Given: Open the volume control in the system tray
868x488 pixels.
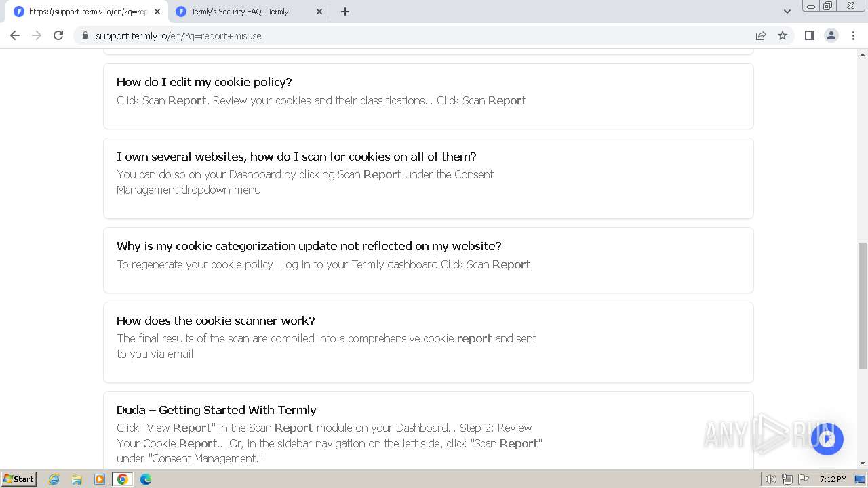Looking at the screenshot, I should (770, 479).
